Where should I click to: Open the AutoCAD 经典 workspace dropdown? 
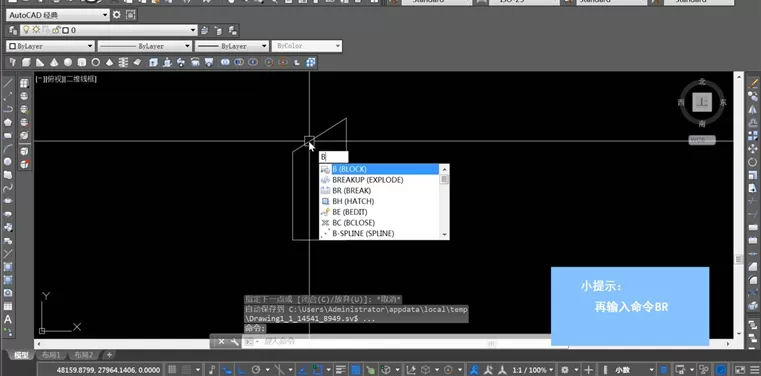pos(58,15)
